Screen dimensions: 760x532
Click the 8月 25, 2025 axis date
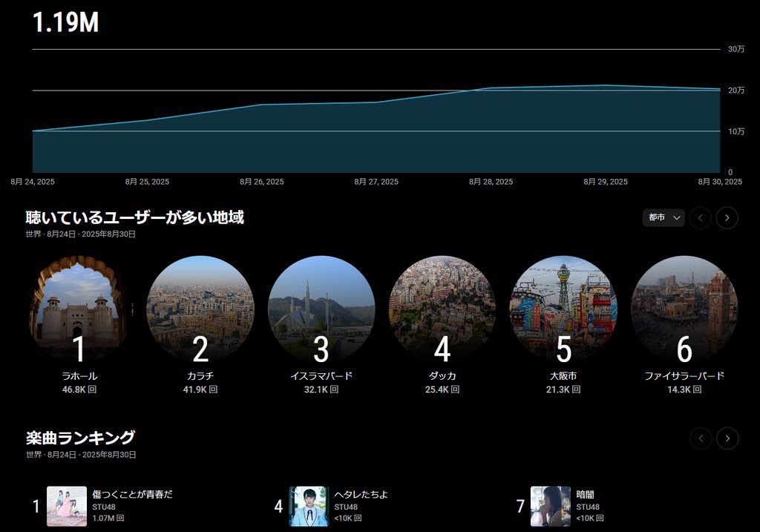click(147, 182)
